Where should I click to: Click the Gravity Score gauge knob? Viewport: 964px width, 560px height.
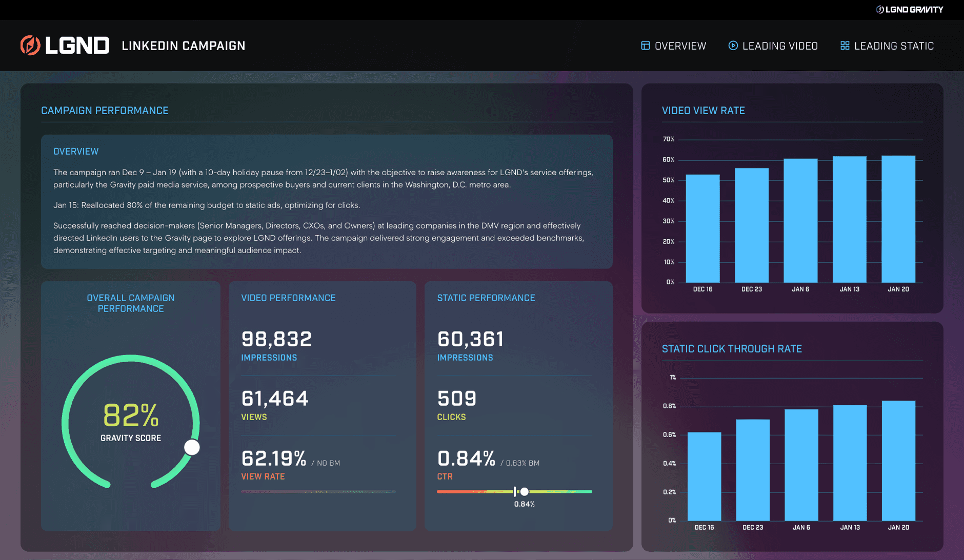(192, 447)
